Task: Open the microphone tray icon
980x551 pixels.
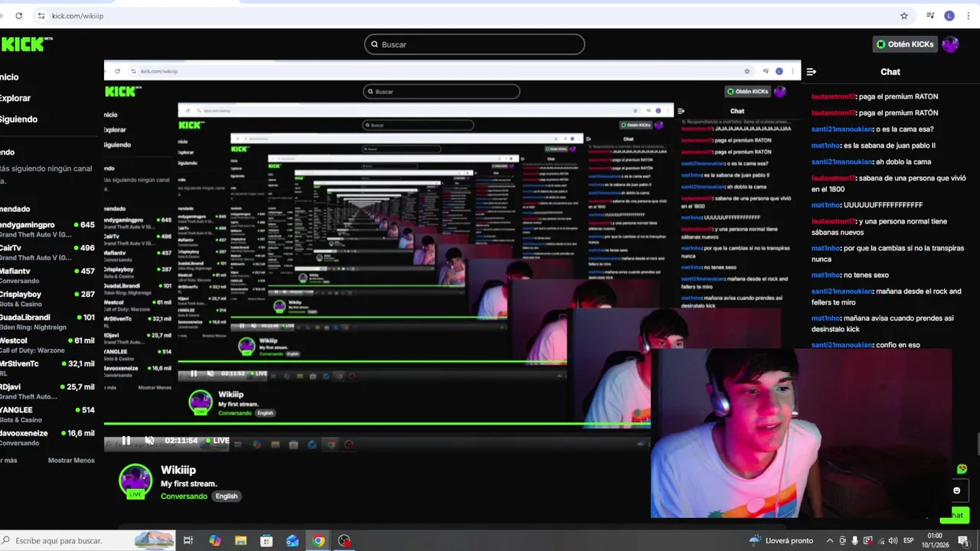Action: 855,541
